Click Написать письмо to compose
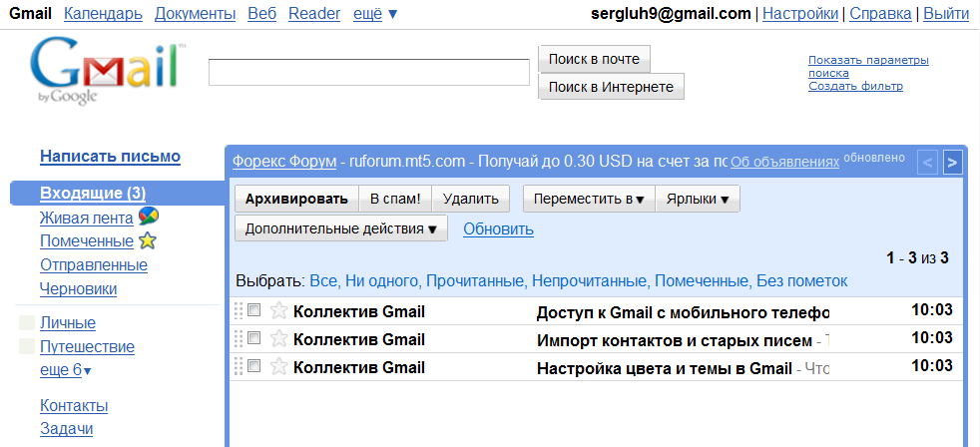The height and width of the screenshot is (447, 980). (x=110, y=157)
